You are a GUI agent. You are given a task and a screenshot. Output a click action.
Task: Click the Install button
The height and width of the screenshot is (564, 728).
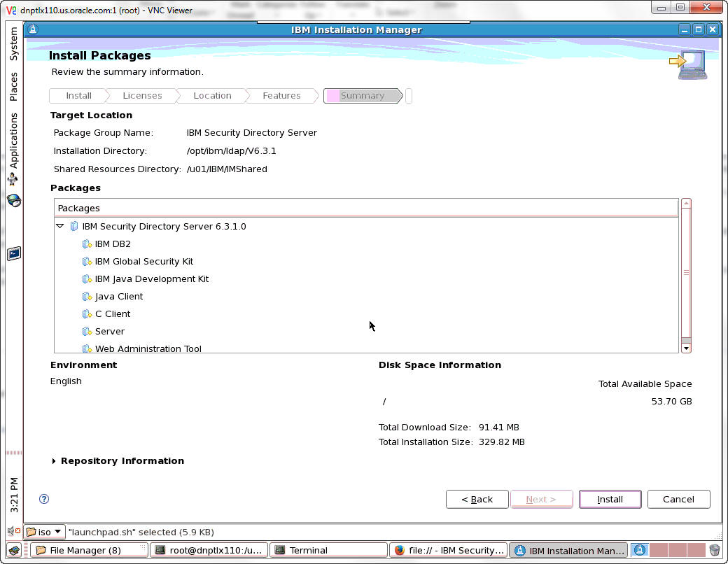click(610, 499)
